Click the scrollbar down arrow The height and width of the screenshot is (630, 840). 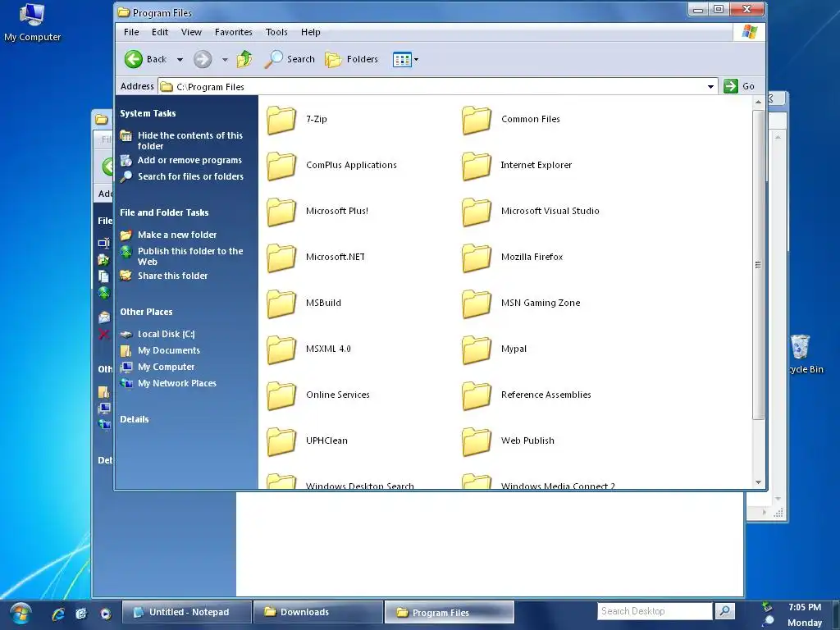tap(758, 482)
